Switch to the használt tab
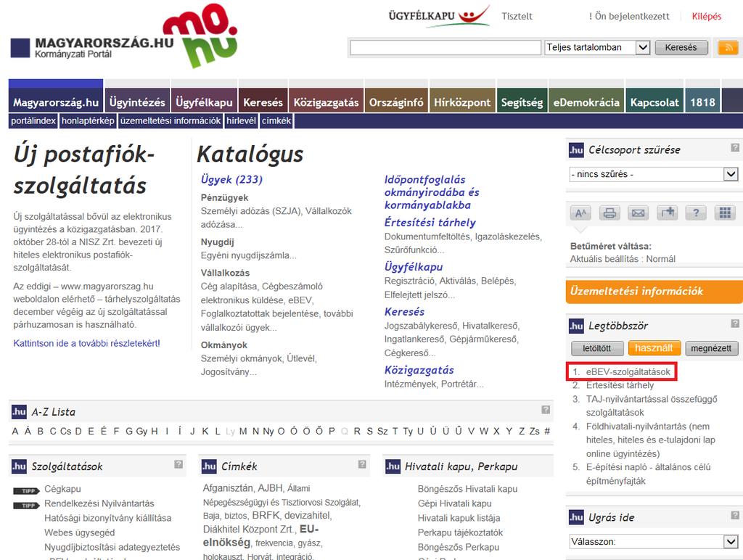 (x=654, y=348)
